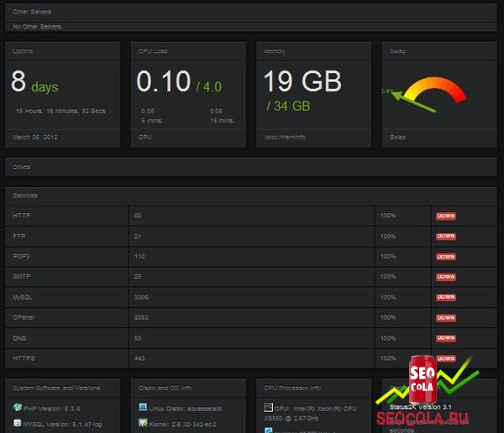Select the POP3 service name
The image size is (504, 433).
pyautogui.click(x=21, y=257)
